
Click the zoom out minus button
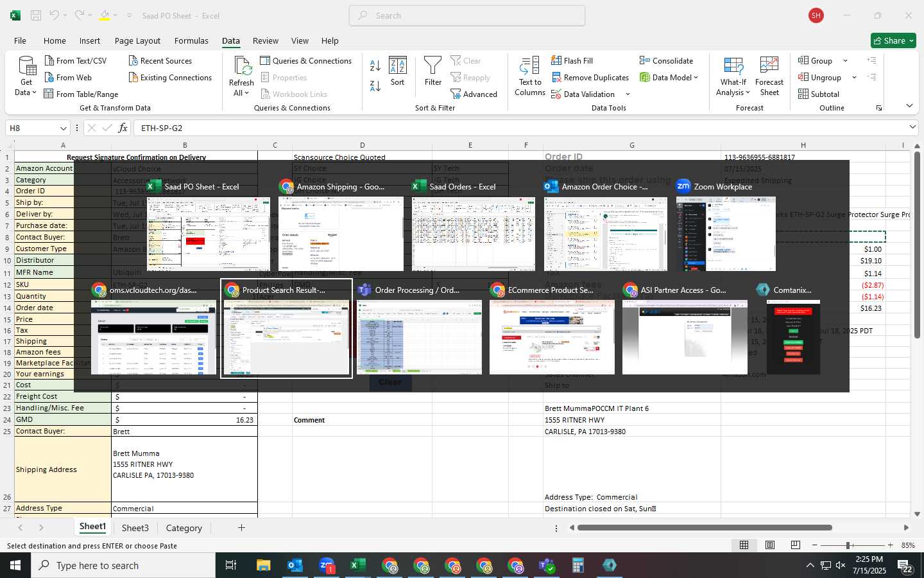(814, 545)
